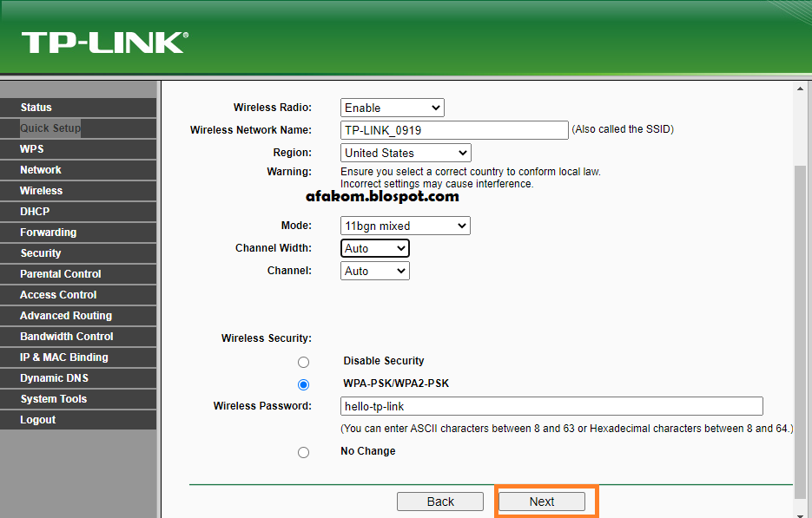Viewport: 812px width, 518px height.
Task: Open the Wireless Radio dropdown
Action: [392, 108]
